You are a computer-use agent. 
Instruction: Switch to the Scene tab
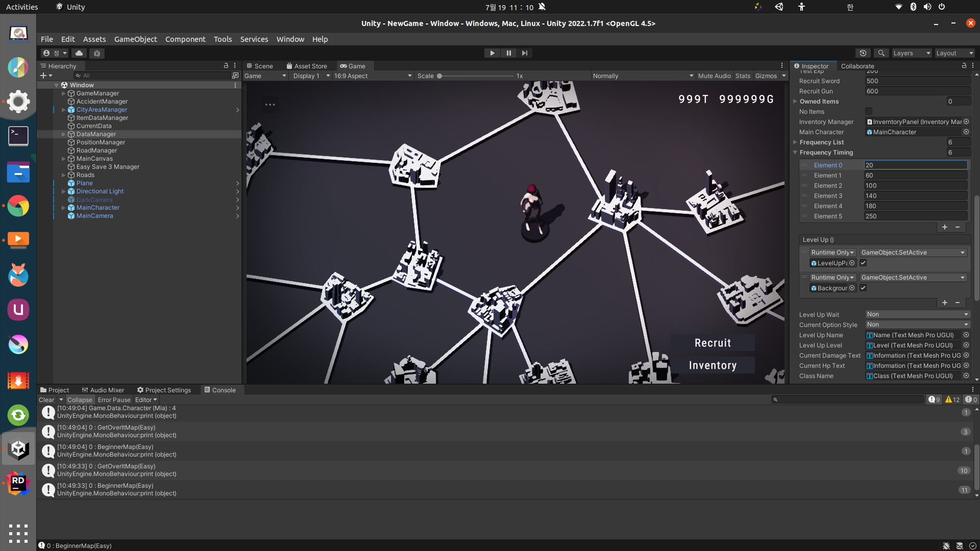pos(260,66)
